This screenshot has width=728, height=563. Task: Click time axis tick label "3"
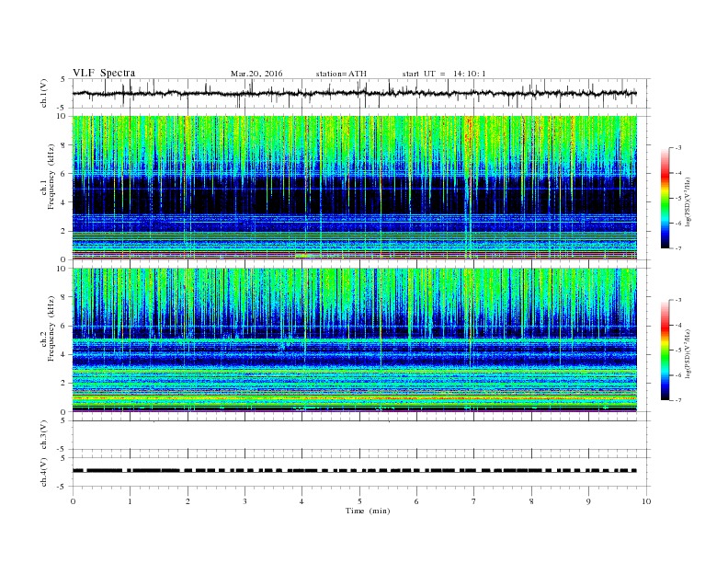245,501
